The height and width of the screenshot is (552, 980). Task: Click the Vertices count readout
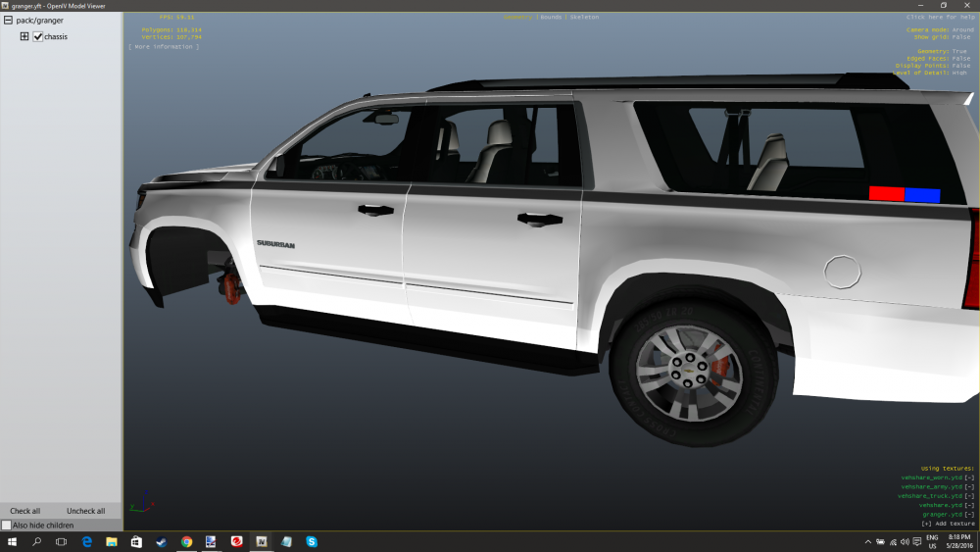pos(171,37)
